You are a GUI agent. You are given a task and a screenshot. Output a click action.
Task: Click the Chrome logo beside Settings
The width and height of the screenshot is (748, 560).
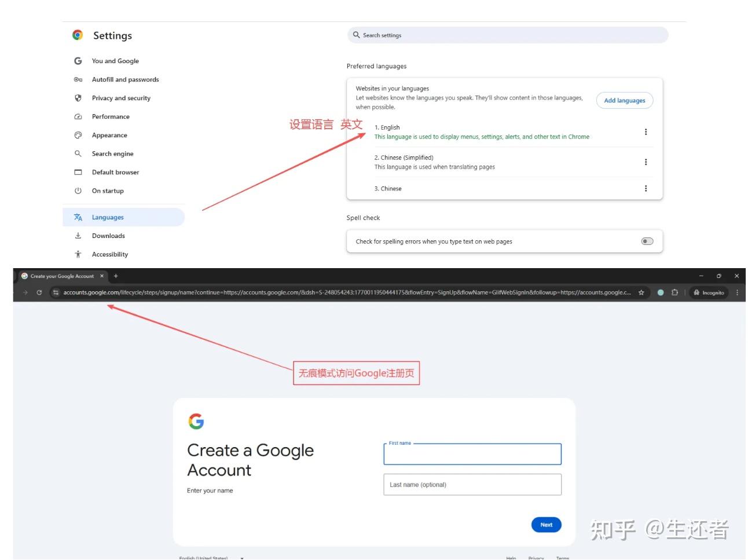point(78,35)
